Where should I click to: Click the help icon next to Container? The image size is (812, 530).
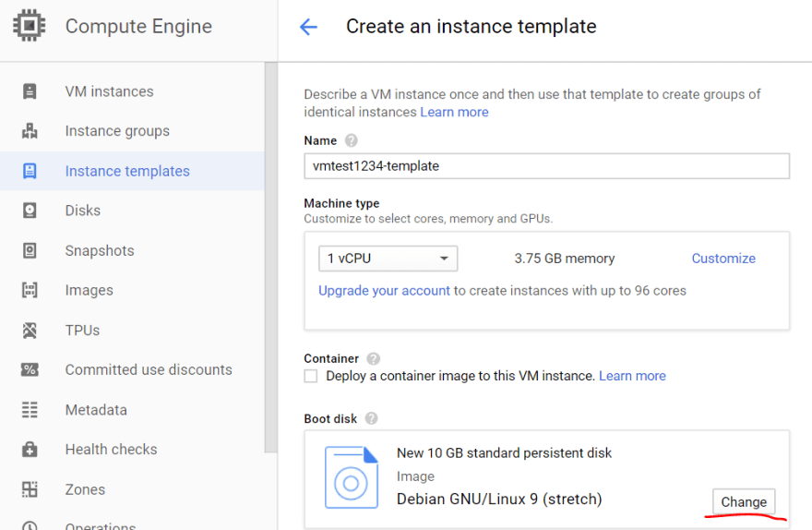coord(373,358)
